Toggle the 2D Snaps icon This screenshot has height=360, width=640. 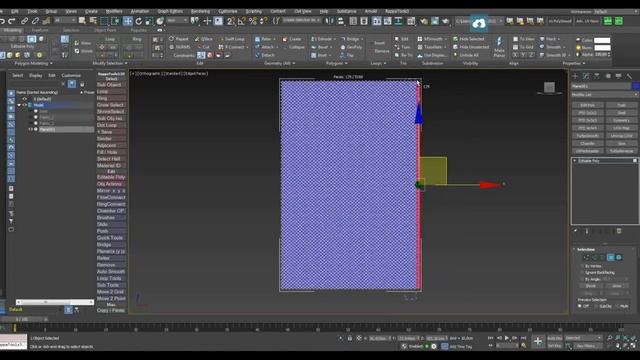(x=231, y=20)
